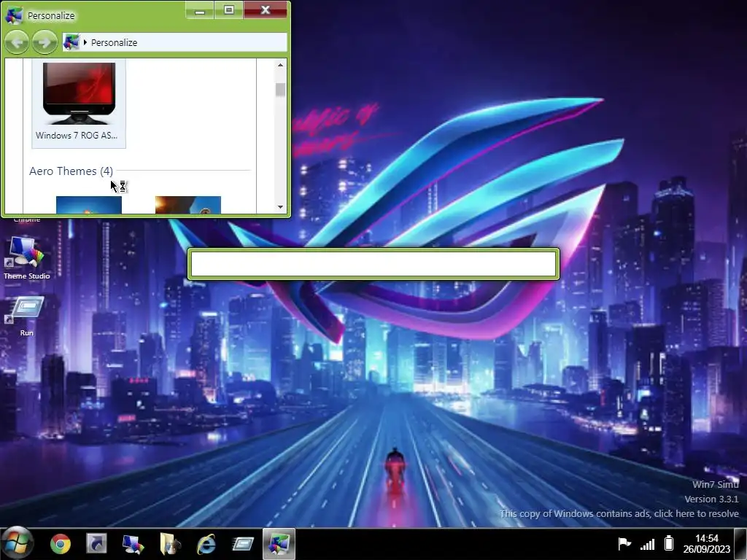Open the Run desktop shortcut

27,316
